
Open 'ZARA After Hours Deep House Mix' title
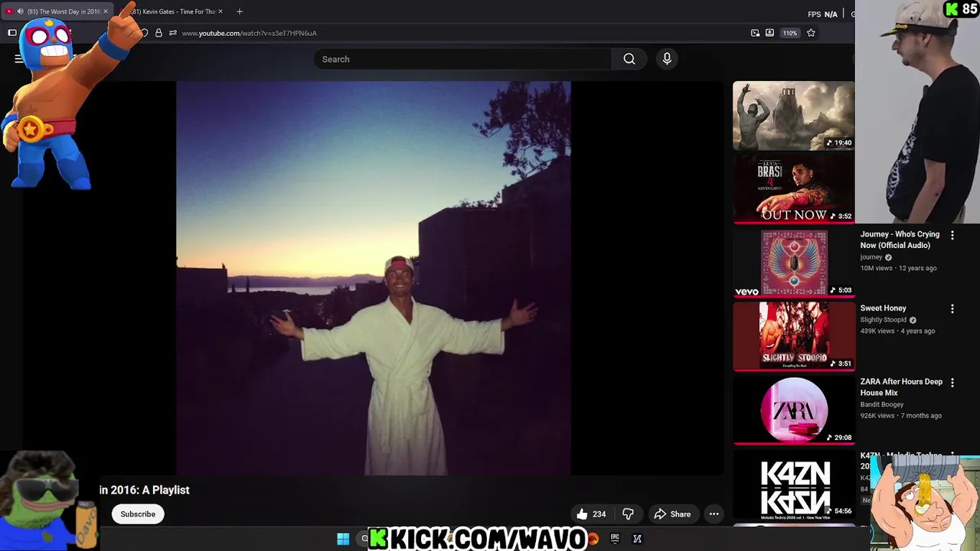(901, 386)
